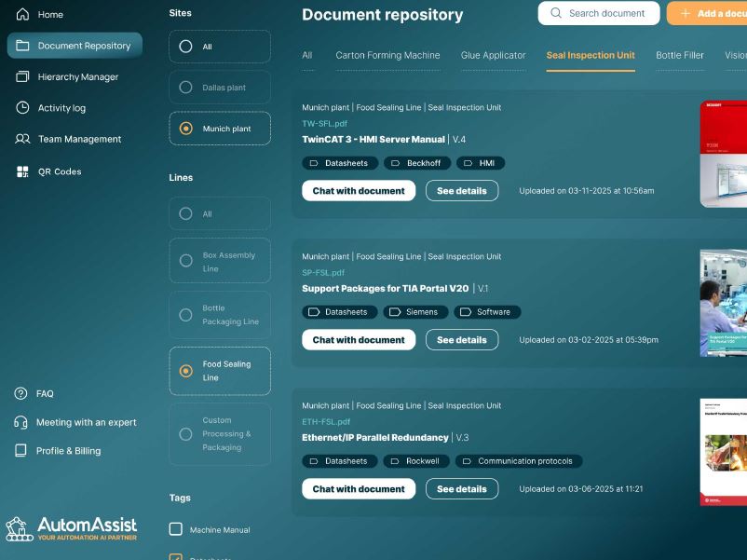The width and height of the screenshot is (747, 560).
Task: Switch to Carton Forming Machine tab
Action: (x=387, y=55)
